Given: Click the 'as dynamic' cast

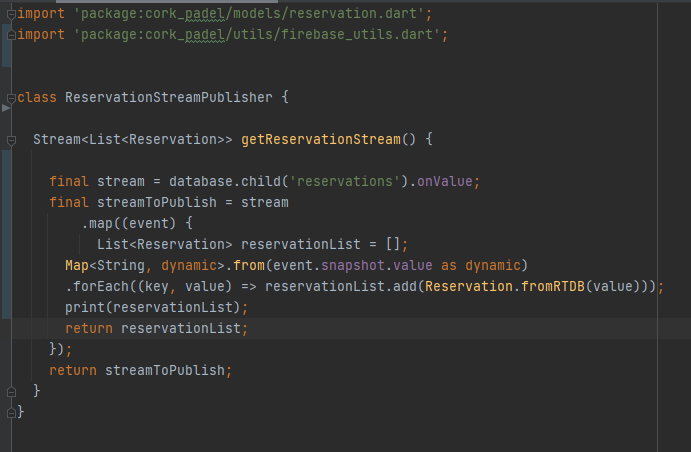Looking at the screenshot, I should (480, 265).
